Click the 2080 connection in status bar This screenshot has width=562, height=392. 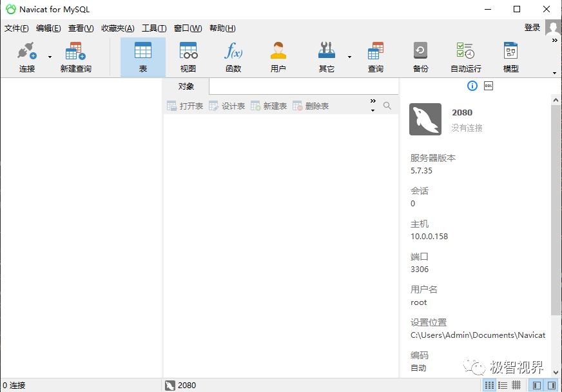point(180,385)
